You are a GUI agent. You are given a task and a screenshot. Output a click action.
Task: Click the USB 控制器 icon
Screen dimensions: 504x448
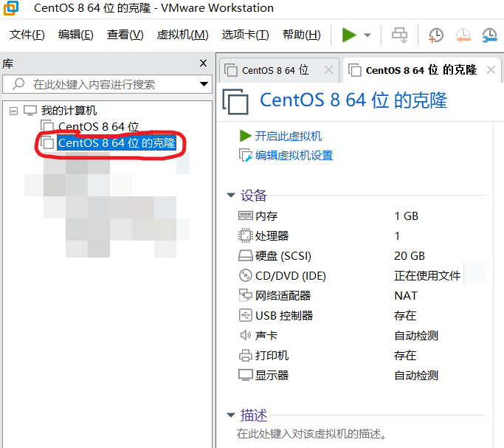(246, 315)
